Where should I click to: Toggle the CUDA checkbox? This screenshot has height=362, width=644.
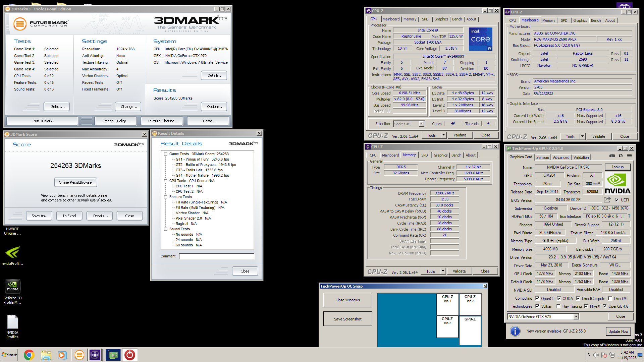pyautogui.click(x=559, y=298)
